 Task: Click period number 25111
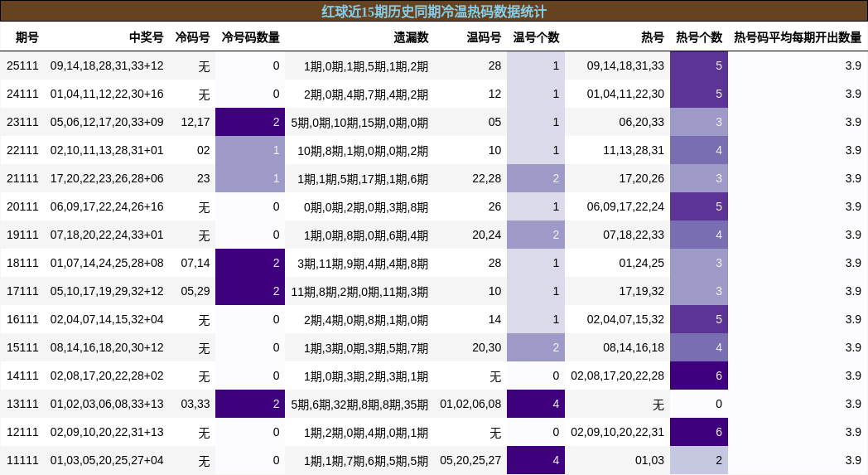point(22,65)
